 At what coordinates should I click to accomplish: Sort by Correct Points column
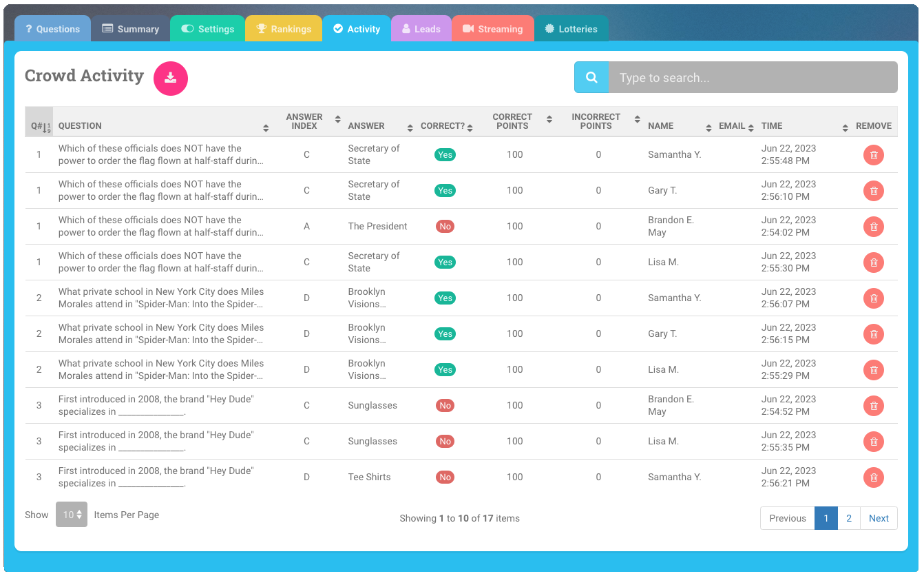pyautogui.click(x=549, y=119)
